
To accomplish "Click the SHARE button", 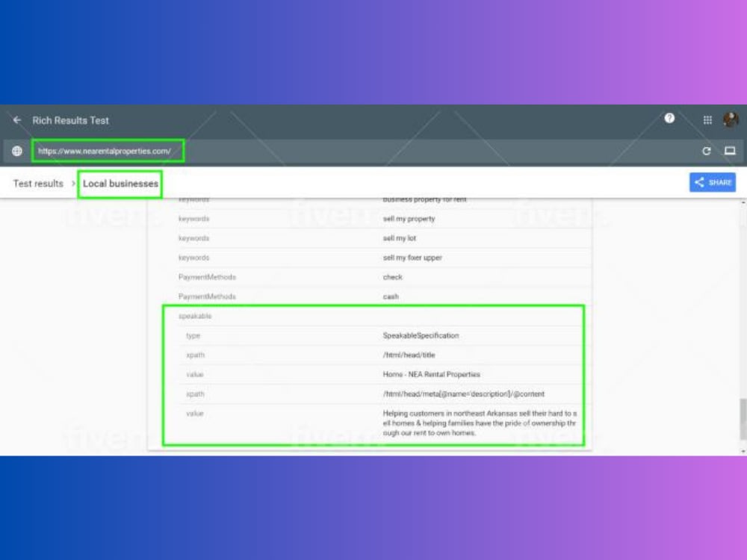I will pos(712,181).
